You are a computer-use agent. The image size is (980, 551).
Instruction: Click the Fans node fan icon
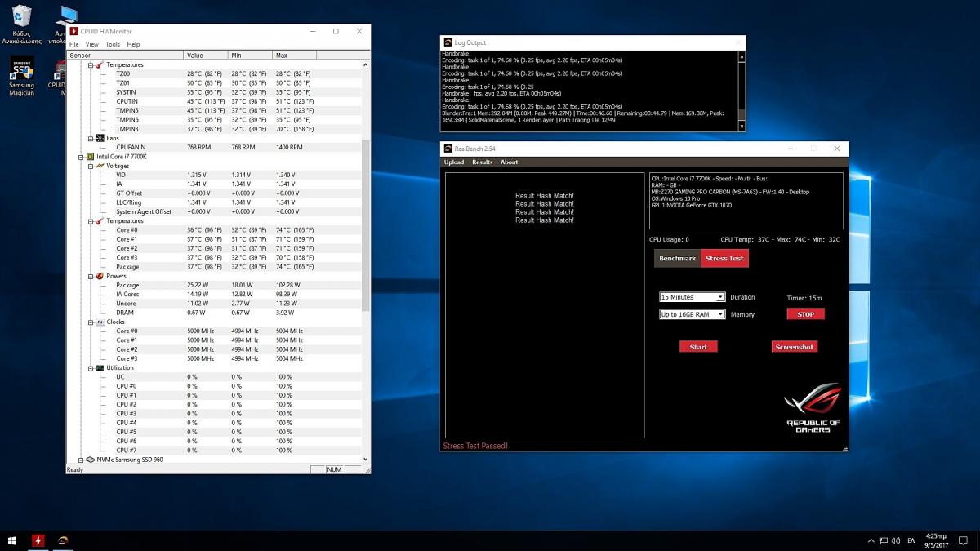(x=100, y=138)
